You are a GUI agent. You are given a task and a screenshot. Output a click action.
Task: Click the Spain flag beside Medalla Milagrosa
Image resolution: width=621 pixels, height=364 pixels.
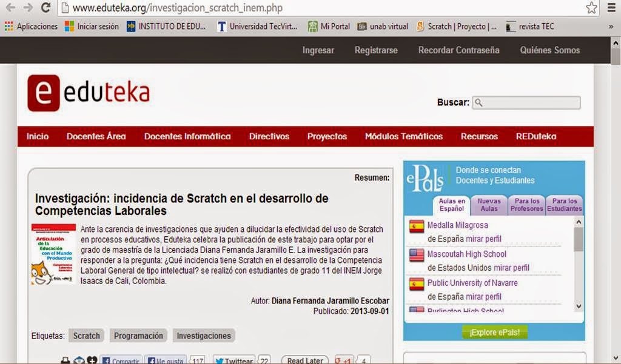point(417,227)
